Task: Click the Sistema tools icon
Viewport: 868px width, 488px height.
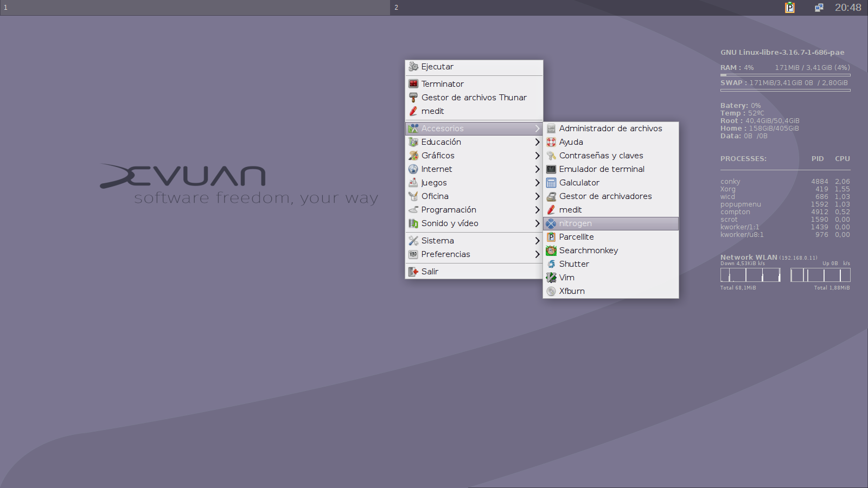Action: coord(413,241)
